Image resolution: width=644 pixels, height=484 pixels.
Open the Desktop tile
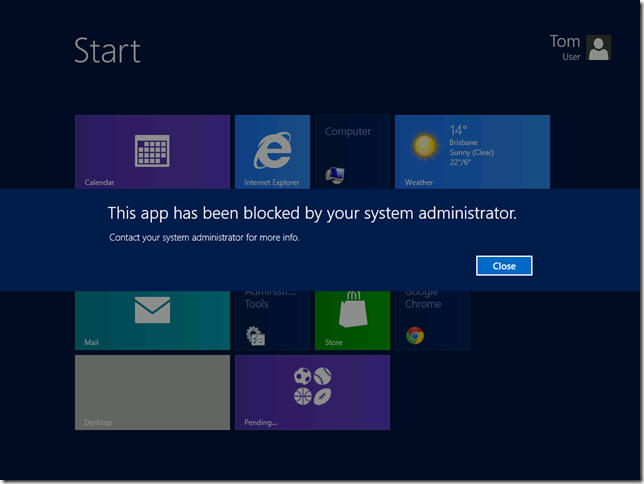point(152,392)
